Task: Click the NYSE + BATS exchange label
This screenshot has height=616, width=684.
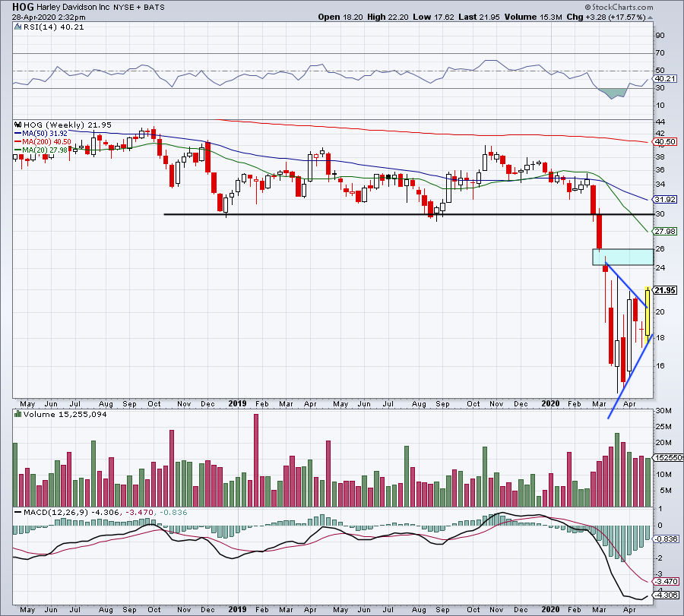Action: click(x=139, y=7)
